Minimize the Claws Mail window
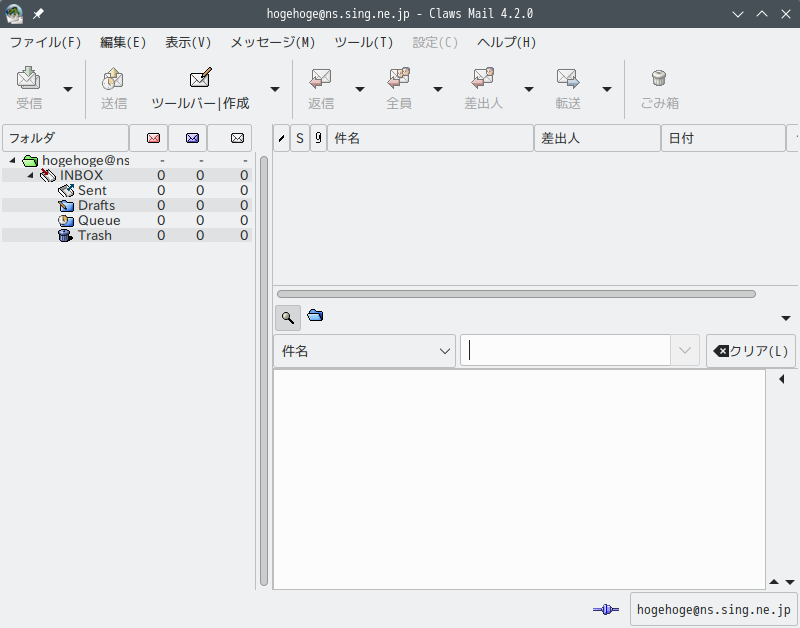This screenshot has height=628, width=800. click(738, 14)
